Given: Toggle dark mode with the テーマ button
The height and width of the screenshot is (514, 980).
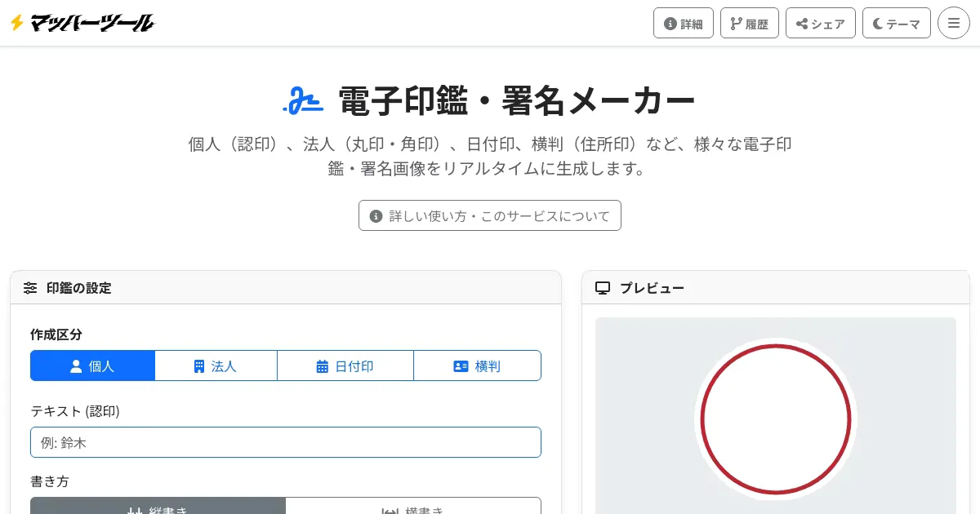Looking at the screenshot, I should click(x=896, y=24).
